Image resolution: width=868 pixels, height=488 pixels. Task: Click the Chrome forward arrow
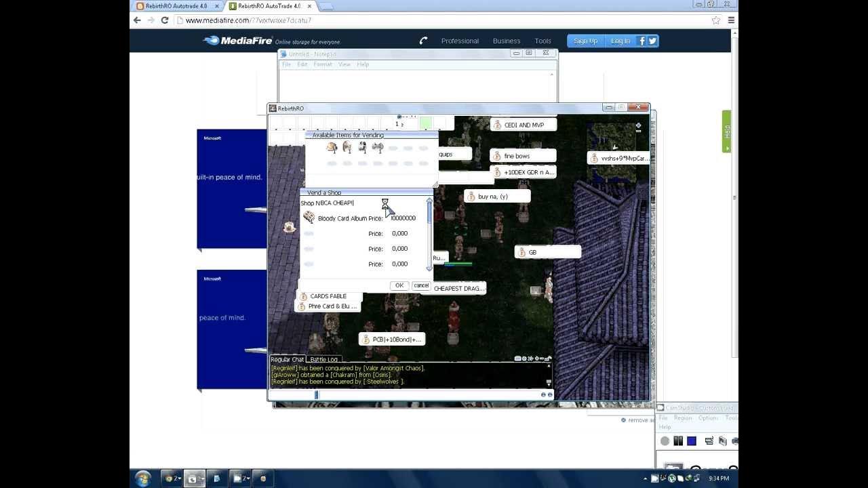pyautogui.click(x=151, y=20)
